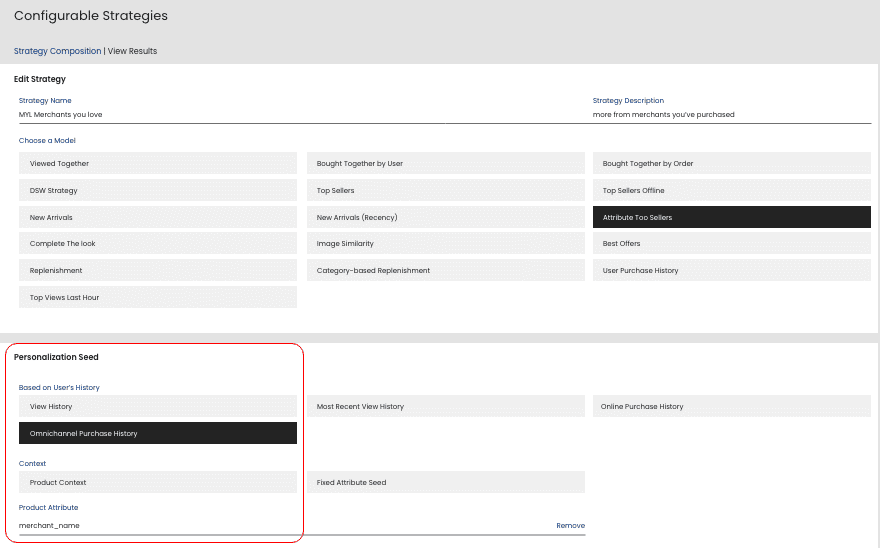The height and width of the screenshot is (548, 880).
Task: Choose Bought Together by User model
Action: click(445, 163)
